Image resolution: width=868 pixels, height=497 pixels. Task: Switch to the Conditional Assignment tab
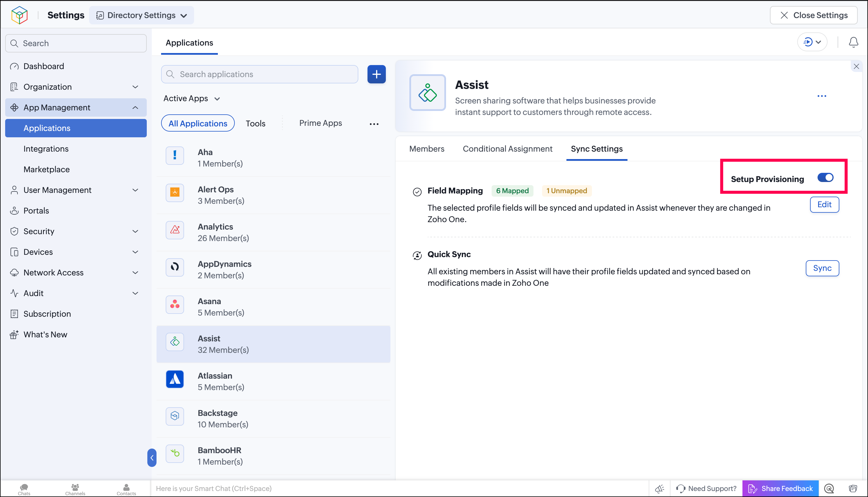(507, 149)
